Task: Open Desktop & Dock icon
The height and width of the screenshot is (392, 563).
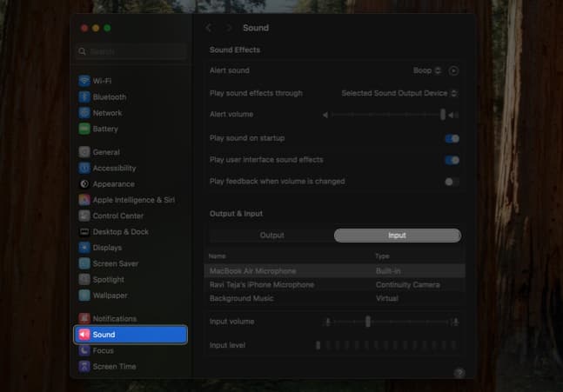Action: click(84, 232)
